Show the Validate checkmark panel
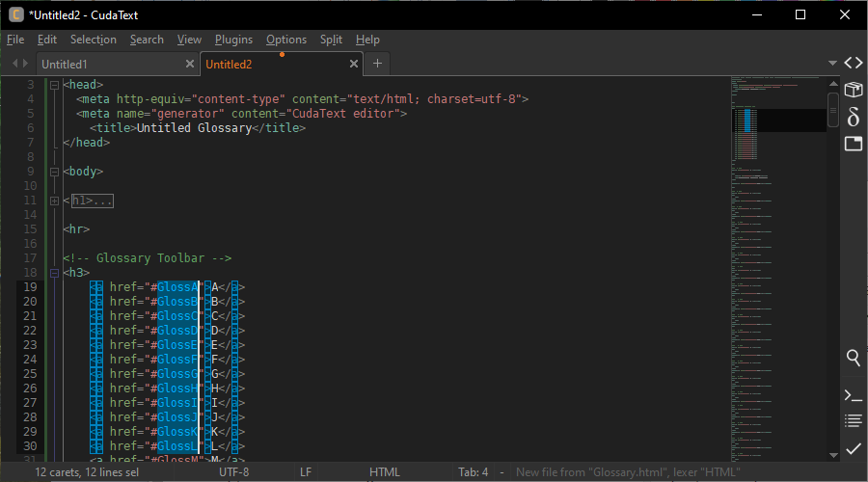The height and width of the screenshot is (482, 868). [x=853, y=448]
